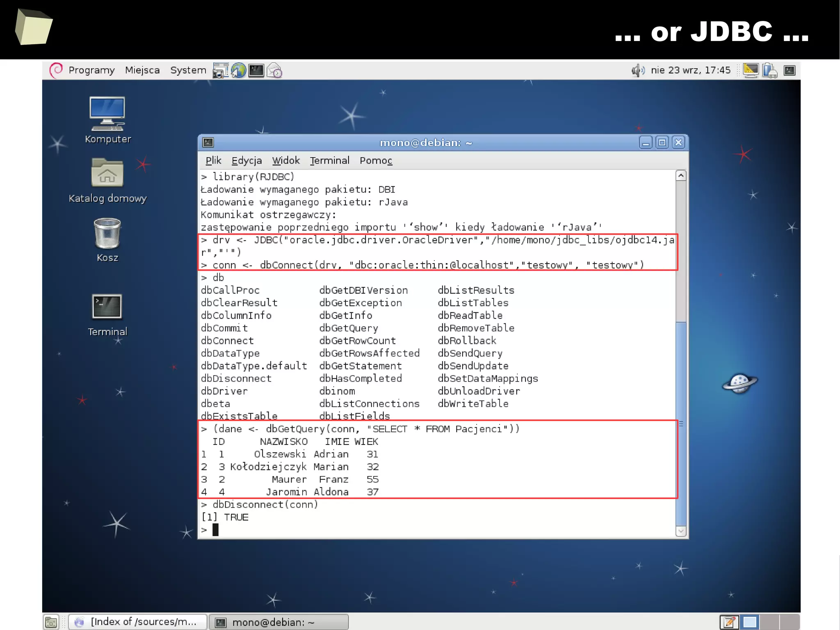Viewport: 840px width, 630px height.
Task: Open the Widok menu in terminal
Action: click(286, 160)
